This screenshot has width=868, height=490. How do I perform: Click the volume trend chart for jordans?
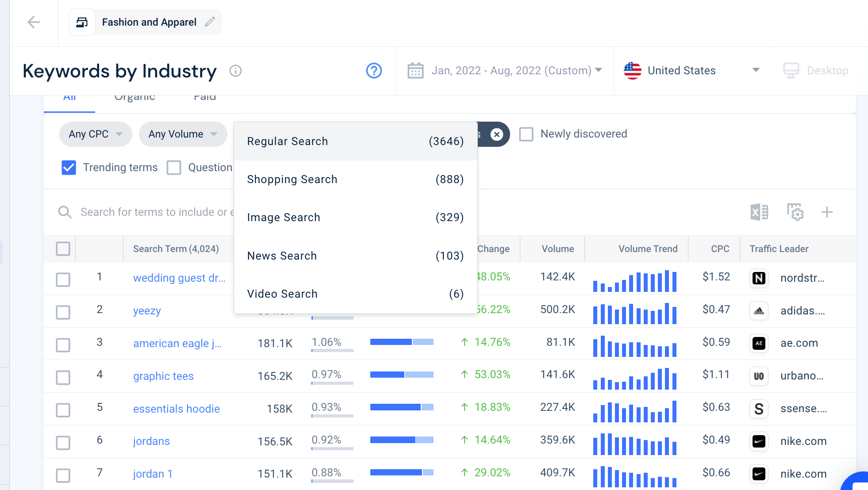tap(635, 444)
